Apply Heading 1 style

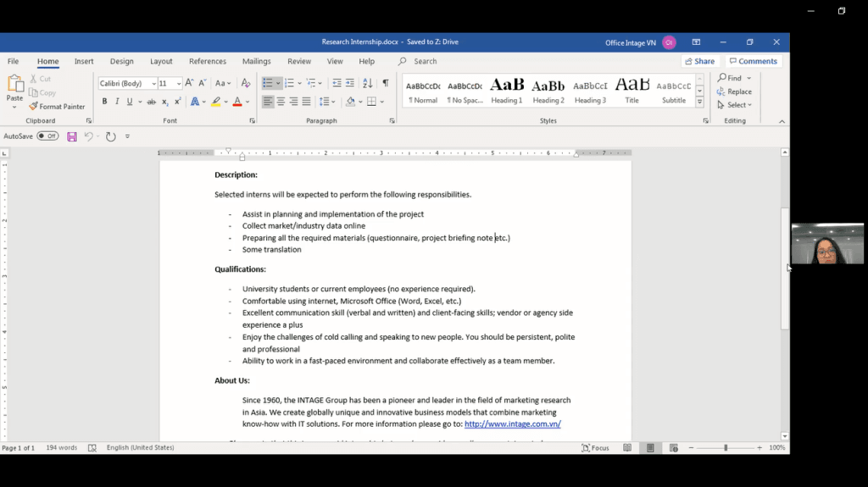(x=507, y=91)
